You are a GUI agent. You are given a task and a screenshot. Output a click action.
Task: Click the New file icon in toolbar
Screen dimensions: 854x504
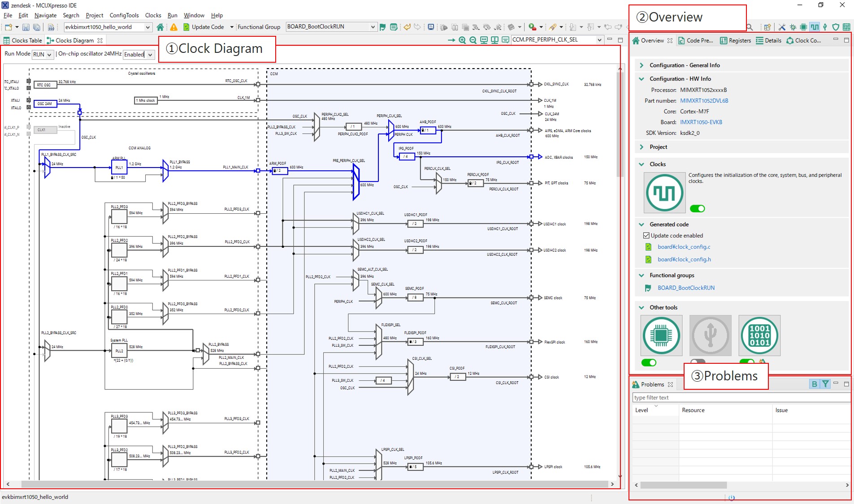point(9,27)
